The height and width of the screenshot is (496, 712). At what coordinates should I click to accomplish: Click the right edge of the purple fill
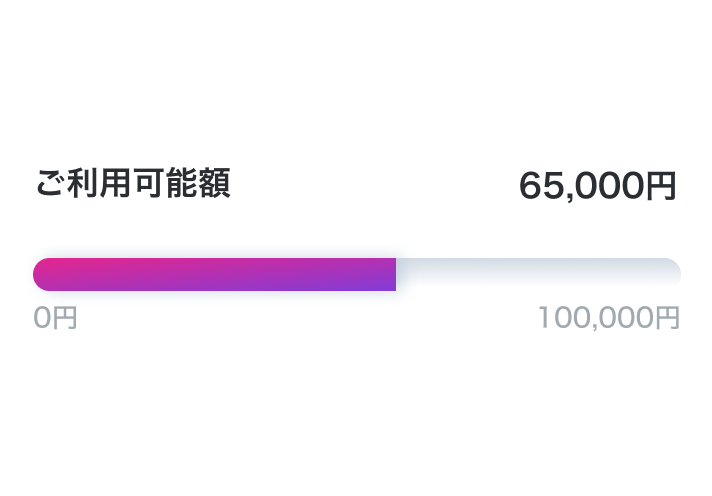(x=394, y=274)
